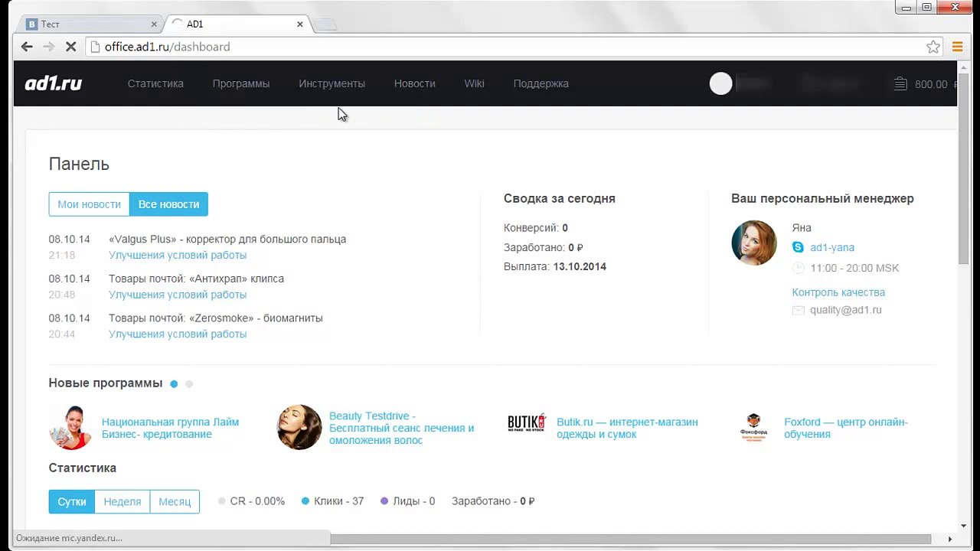Select Месяц statistics period
The width and height of the screenshot is (980, 551).
(x=175, y=501)
